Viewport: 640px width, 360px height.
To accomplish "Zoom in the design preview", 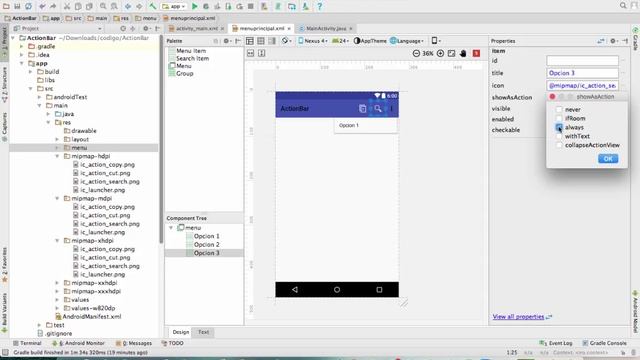I will pos(440,53).
